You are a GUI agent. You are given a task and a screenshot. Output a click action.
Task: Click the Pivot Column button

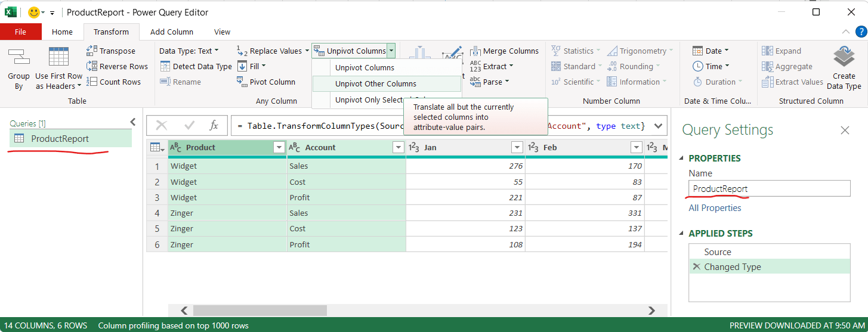(266, 82)
